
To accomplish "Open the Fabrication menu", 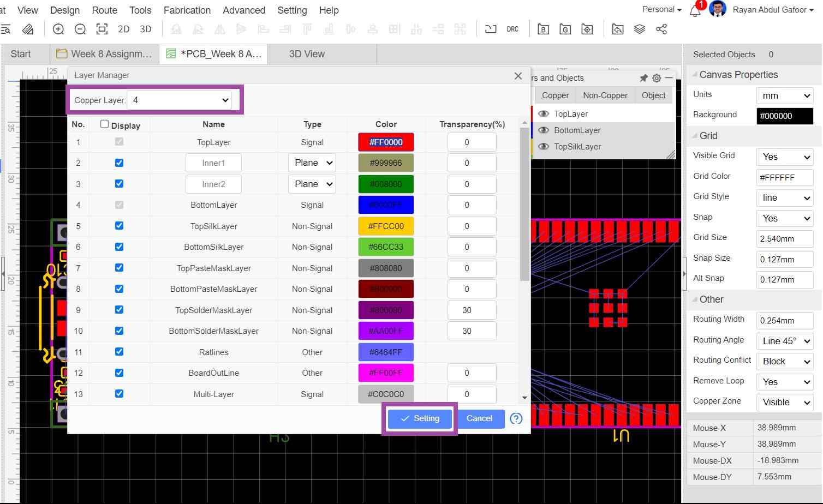I will click(187, 10).
